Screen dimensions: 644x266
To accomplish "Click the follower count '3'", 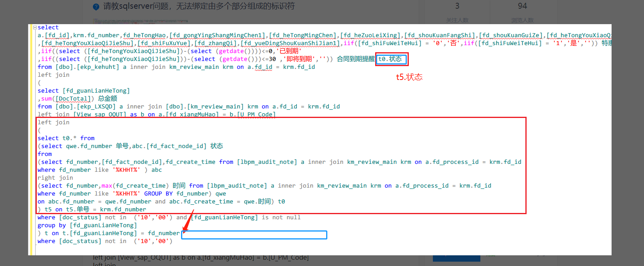I will [x=457, y=6].
